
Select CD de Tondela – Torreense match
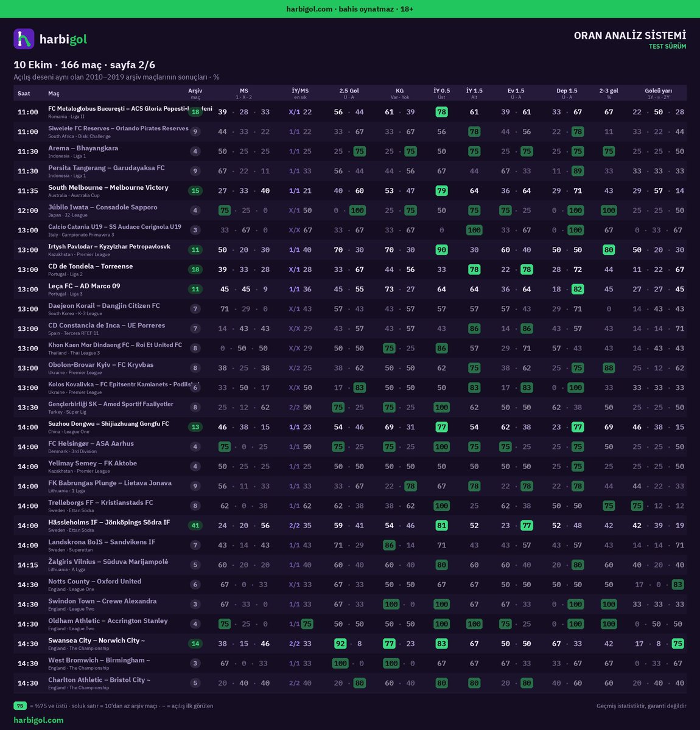(x=350, y=269)
